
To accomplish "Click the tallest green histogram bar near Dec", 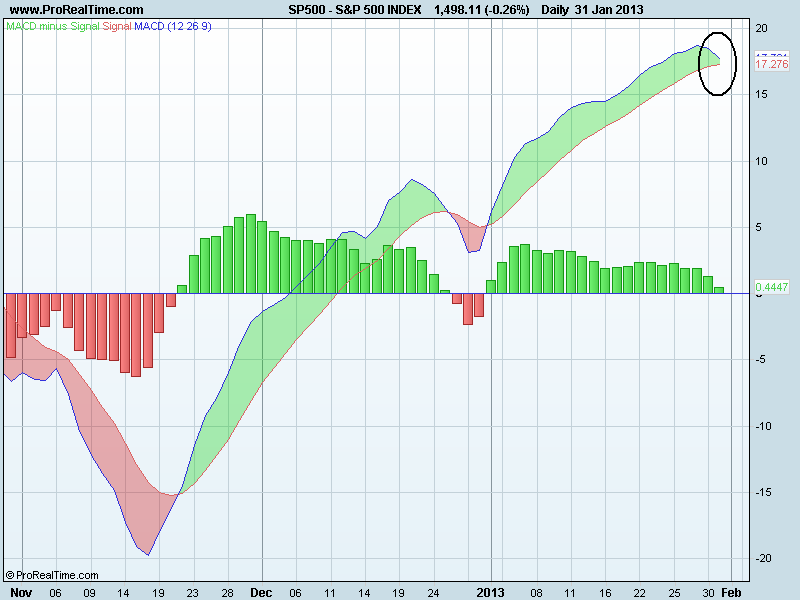I will [251, 254].
